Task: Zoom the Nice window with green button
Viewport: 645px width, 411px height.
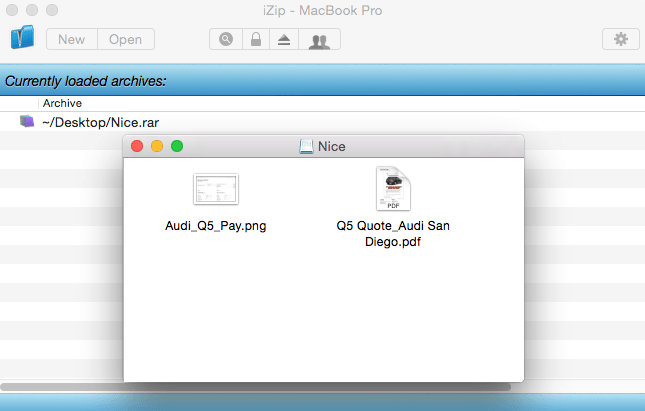Action: [x=177, y=146]
